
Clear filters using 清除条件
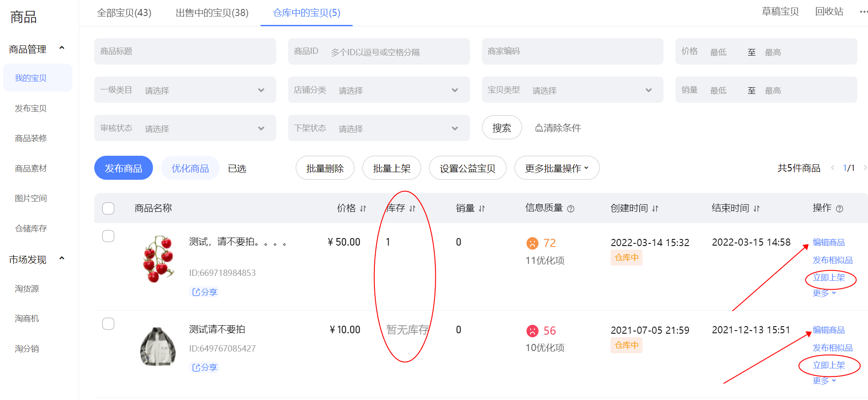click(558, 128)
